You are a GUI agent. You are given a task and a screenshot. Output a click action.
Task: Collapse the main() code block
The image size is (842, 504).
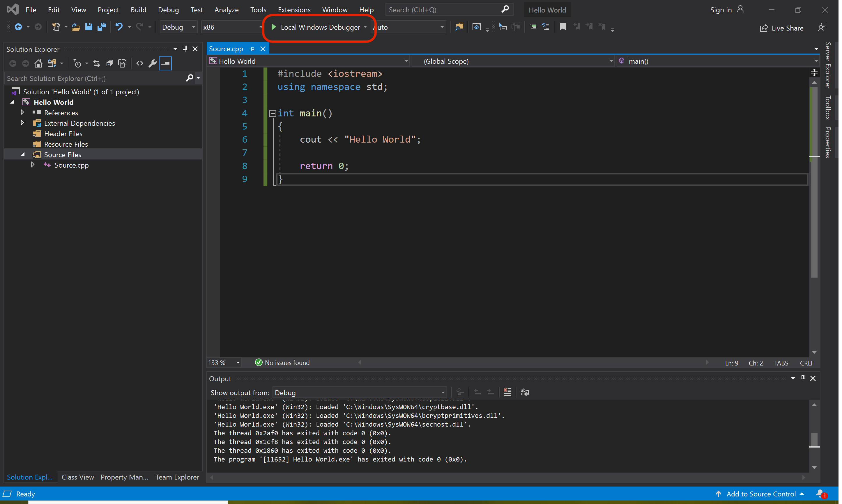pyautogui.click(x=273, y=113)
